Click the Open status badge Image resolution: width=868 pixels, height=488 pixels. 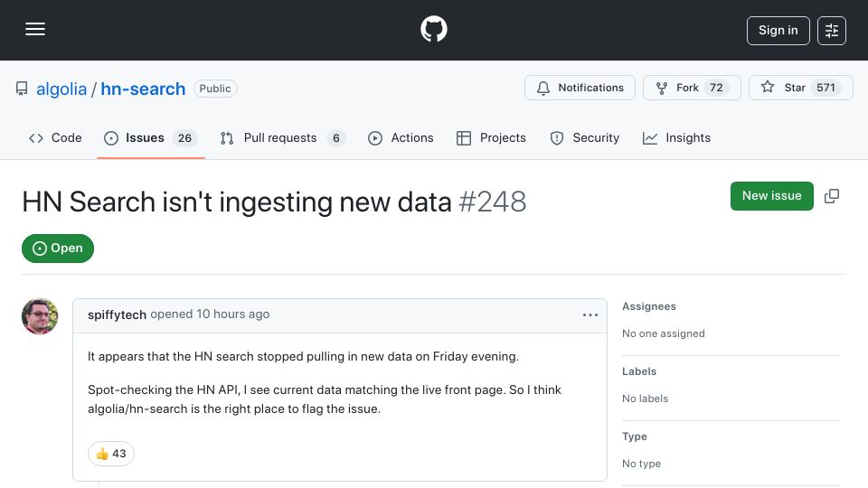[x=58, y=249]
